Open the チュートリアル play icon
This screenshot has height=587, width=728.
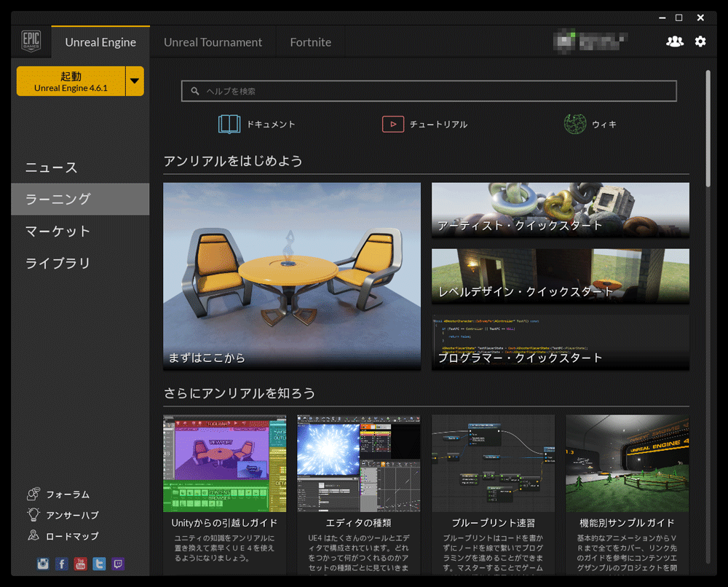pos(393,124)
